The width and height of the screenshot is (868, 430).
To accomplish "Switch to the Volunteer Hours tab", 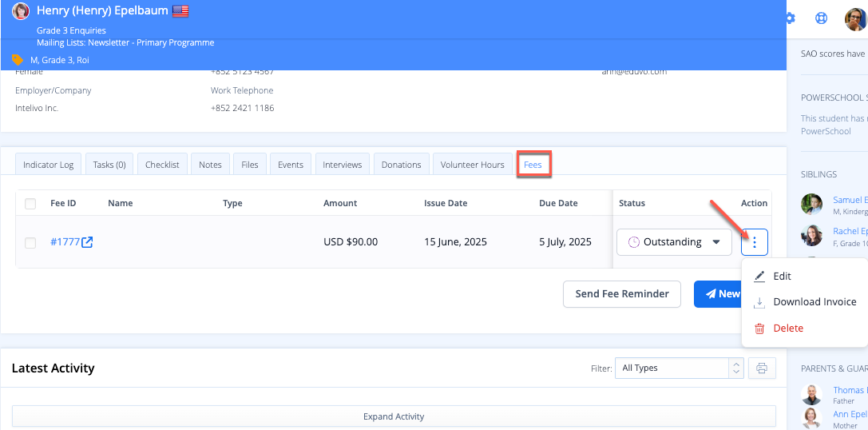I will pyautogui.click(x=472, y=165).
